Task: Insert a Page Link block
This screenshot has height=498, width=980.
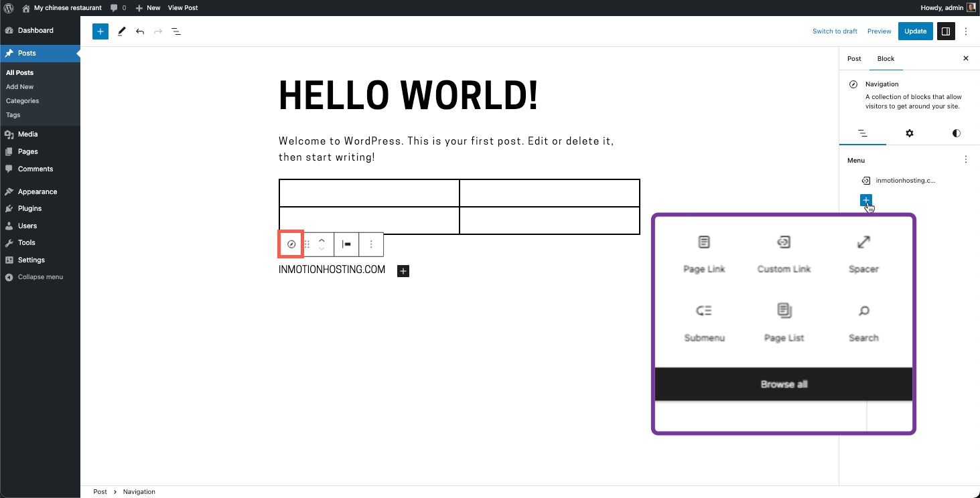Action: 704,254
